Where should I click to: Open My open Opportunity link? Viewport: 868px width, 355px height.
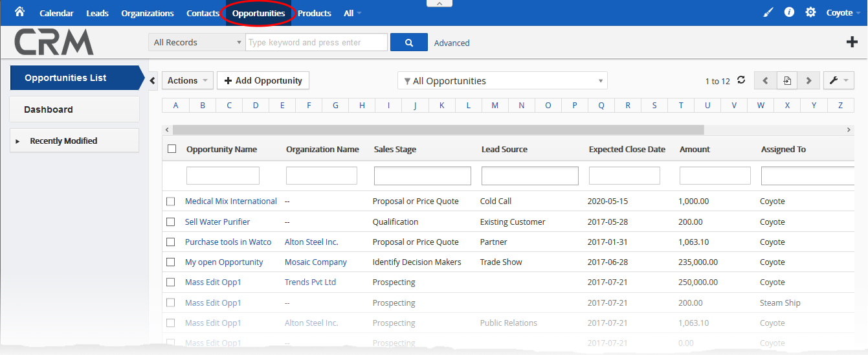pyautogui.click(x=224, y=262)
